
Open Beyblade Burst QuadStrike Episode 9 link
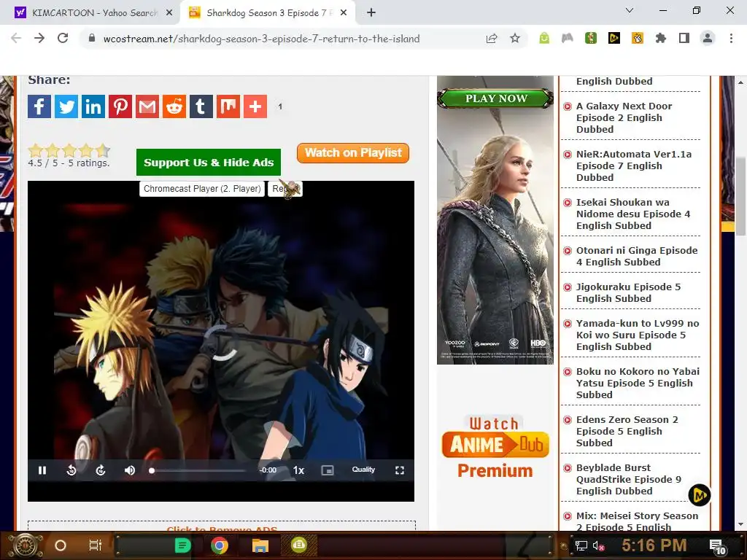coord(628,479)
